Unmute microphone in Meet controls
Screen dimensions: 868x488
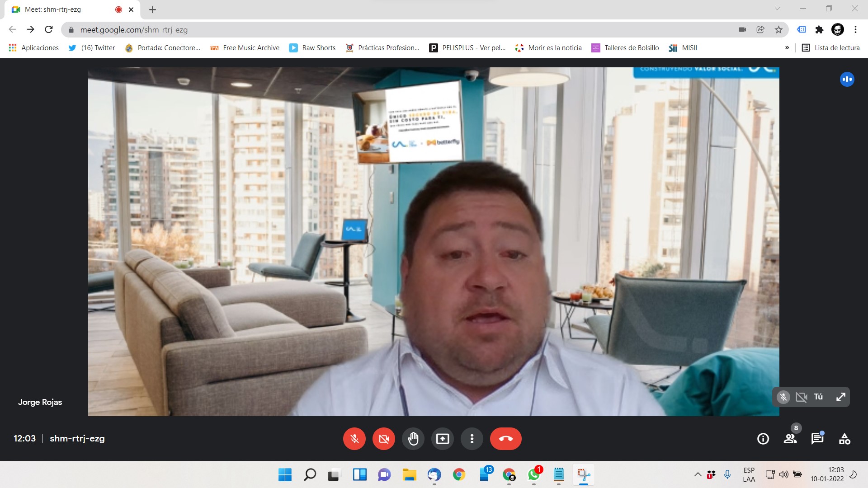click(x=354, y=439)
